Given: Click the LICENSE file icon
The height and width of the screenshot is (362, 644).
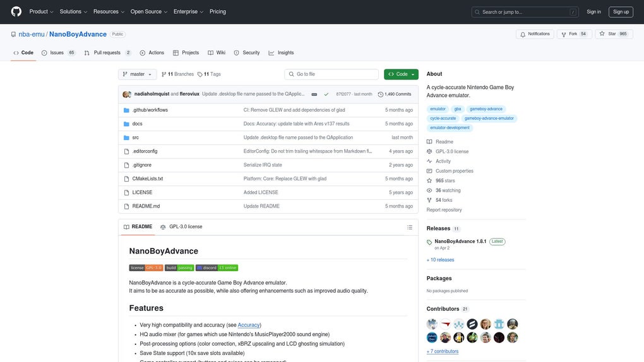Looking at the screenshot, I should click(x=126, y=192).
